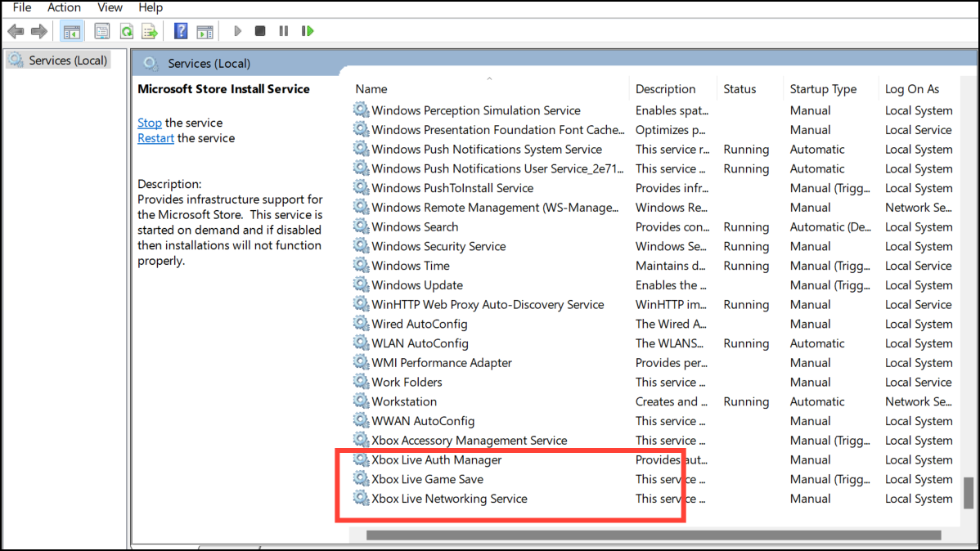Screen dimensions: 980x551
Task: Click the Refresh toolbar icon
Action: [x=126, y=31]
